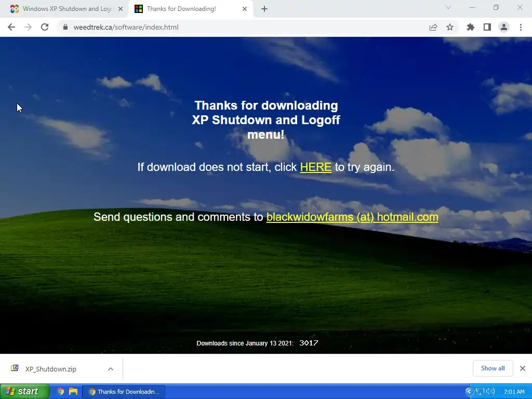Close the downloads bar
This screenshot has width=532, height=399.
point(523,368)
